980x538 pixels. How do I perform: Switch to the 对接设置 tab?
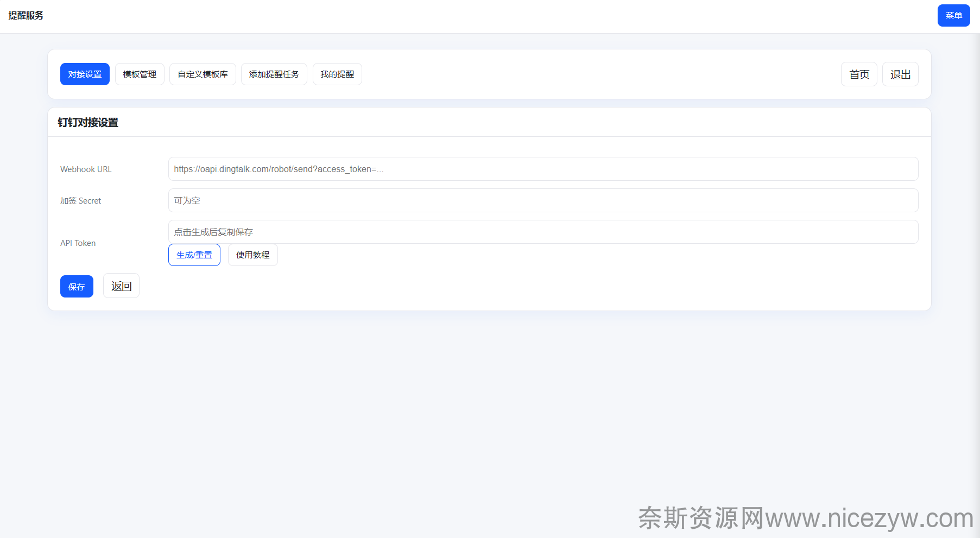point(85,74)
